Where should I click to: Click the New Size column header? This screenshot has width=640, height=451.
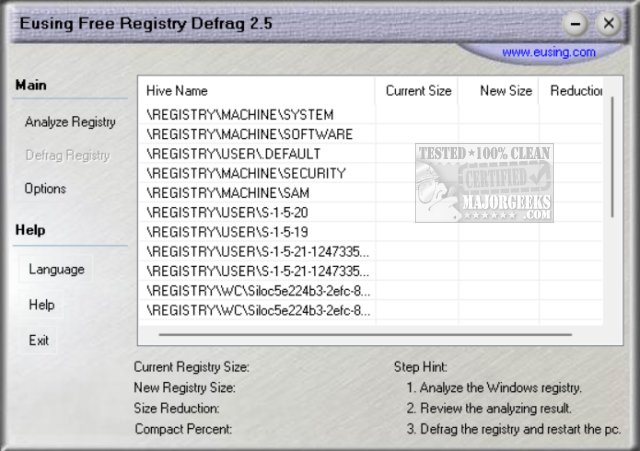[498, 91]
